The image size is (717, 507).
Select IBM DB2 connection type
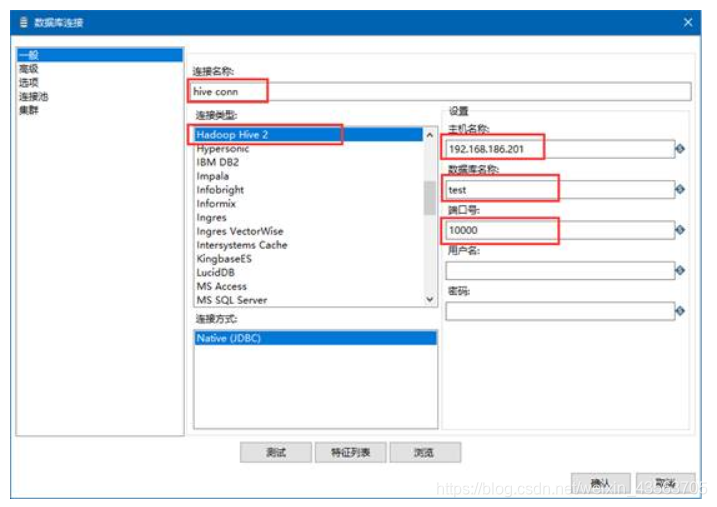tap(218, 162)
